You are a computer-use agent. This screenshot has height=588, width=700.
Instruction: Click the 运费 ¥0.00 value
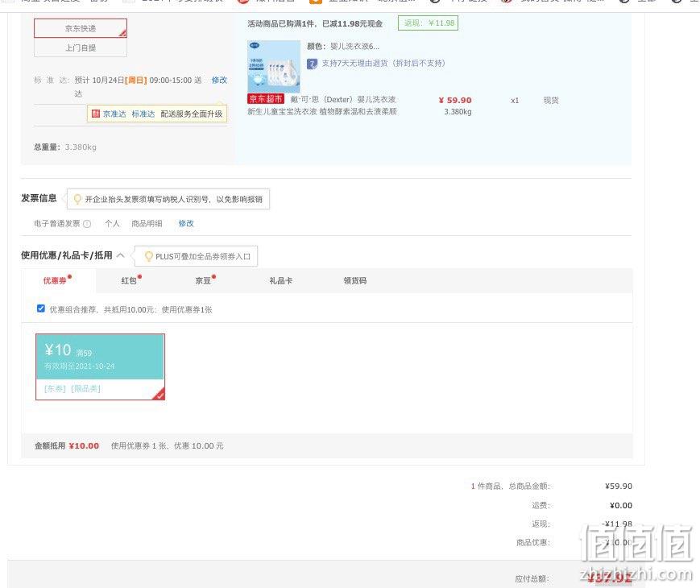coord(621,505)
